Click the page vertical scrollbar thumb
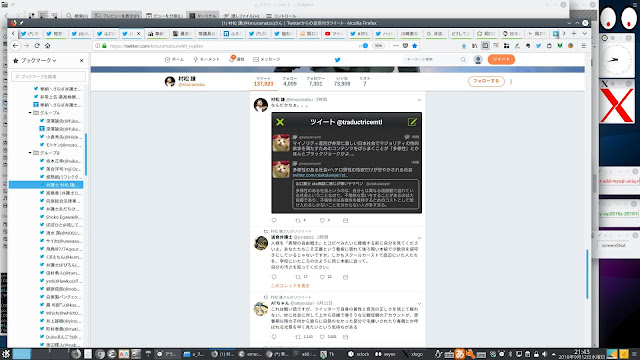640x360 pixels. [x=587, y=274]
